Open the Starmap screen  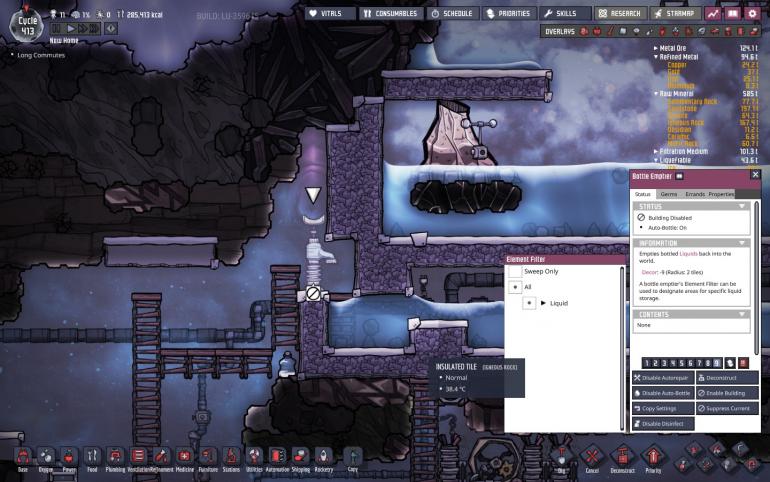[x=674, y=14]
